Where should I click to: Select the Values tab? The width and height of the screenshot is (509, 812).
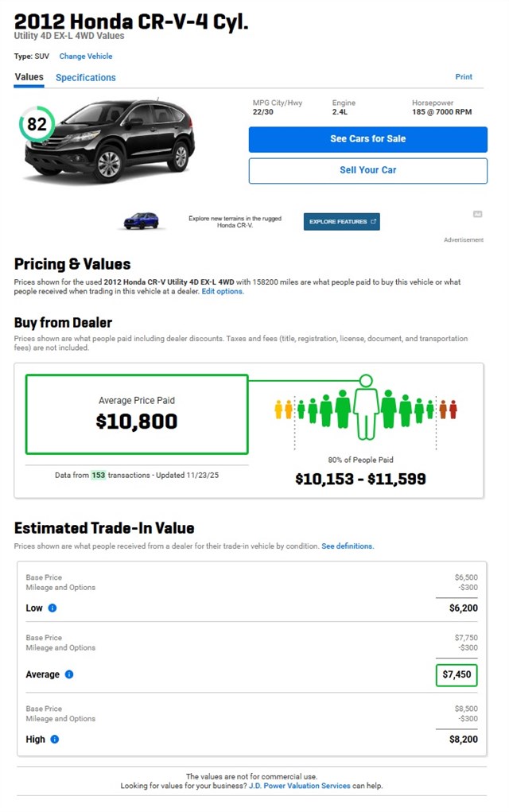click(29, 77)
